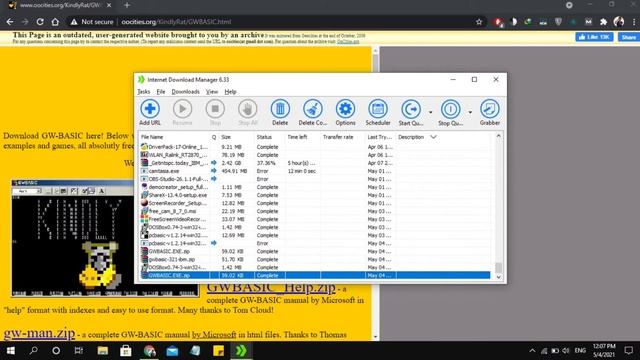The width and height of the screenshot is (640, 360).
Task: Select the ScreenRecorder_Setup download row
Action: point(315,203)
